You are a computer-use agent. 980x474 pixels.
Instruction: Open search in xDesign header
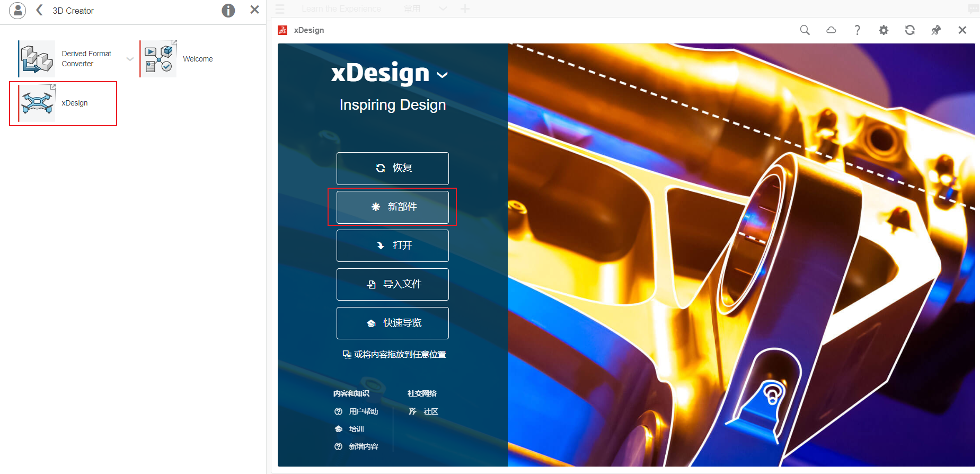click(805, 30)
